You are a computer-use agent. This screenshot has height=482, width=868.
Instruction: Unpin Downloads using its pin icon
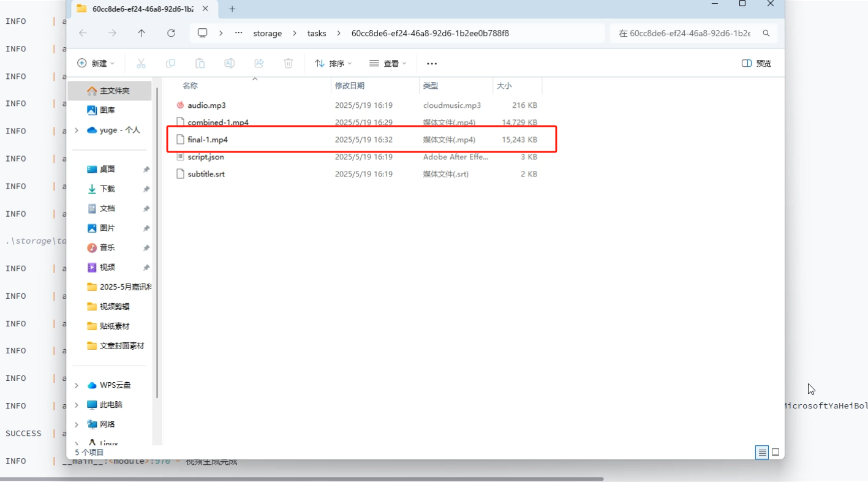(146, 189)
